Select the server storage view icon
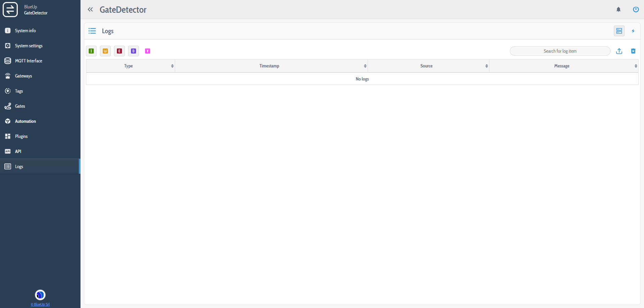 pyautogui.click(x=619, y=31)
